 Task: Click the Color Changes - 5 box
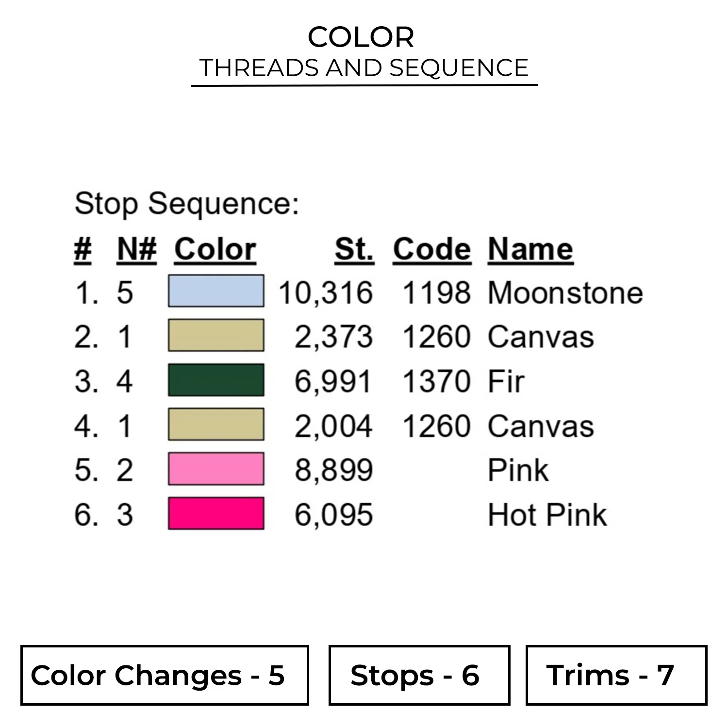point(165,675)
